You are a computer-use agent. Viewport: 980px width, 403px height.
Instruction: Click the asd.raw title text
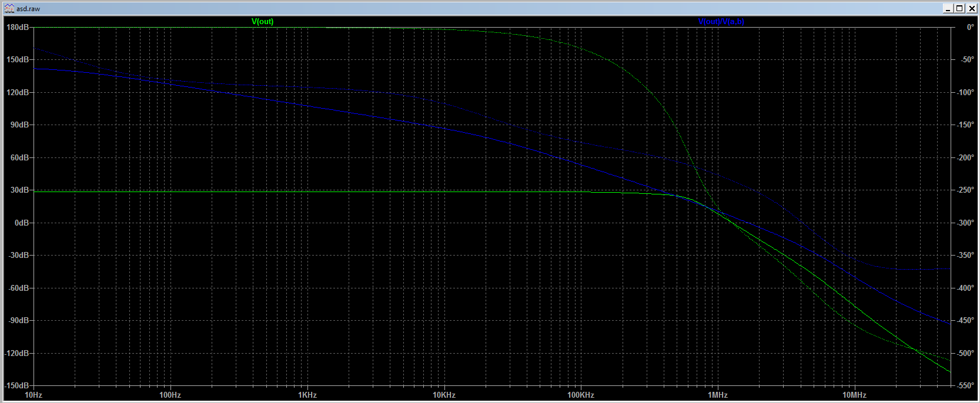pos(28,9)
